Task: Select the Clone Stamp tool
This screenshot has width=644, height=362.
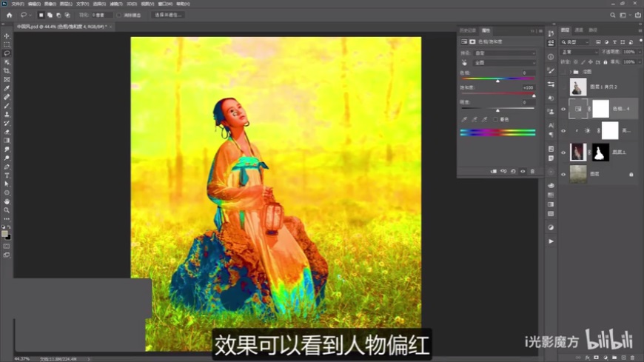Action: tap(7, 115)
